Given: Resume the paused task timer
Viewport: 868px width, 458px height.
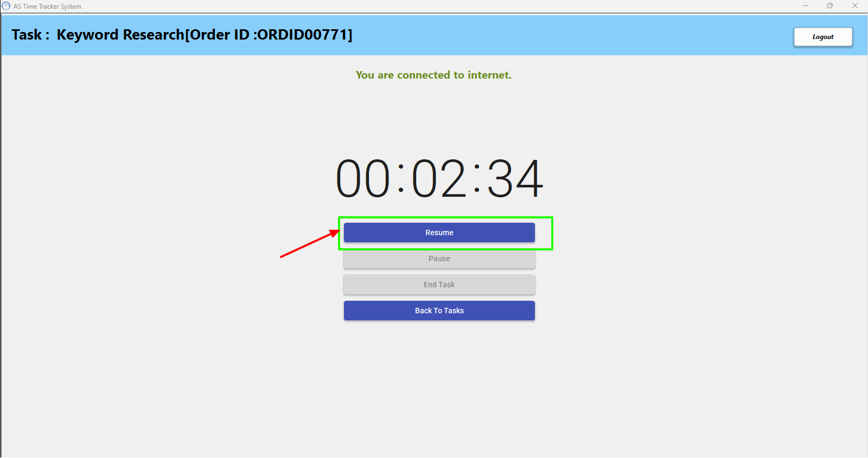Looking at the screenshot, I should (x=439, y=233).
